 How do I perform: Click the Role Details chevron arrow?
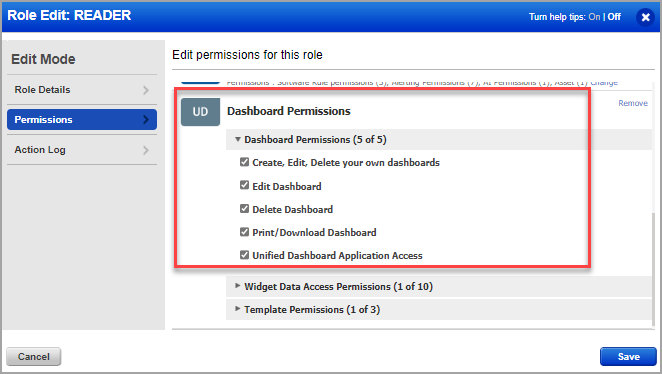(146, 90)
